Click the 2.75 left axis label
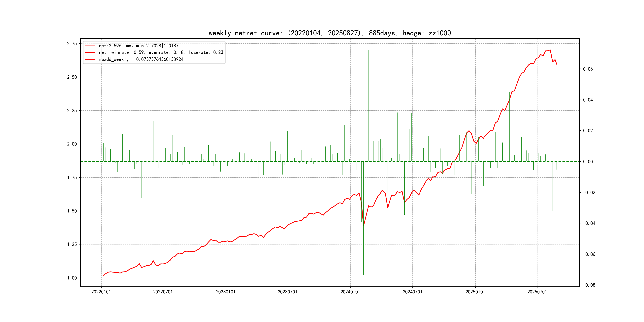The width and height of the screenshot is (644, 322). pyautogui.click(x=72, y=44)
